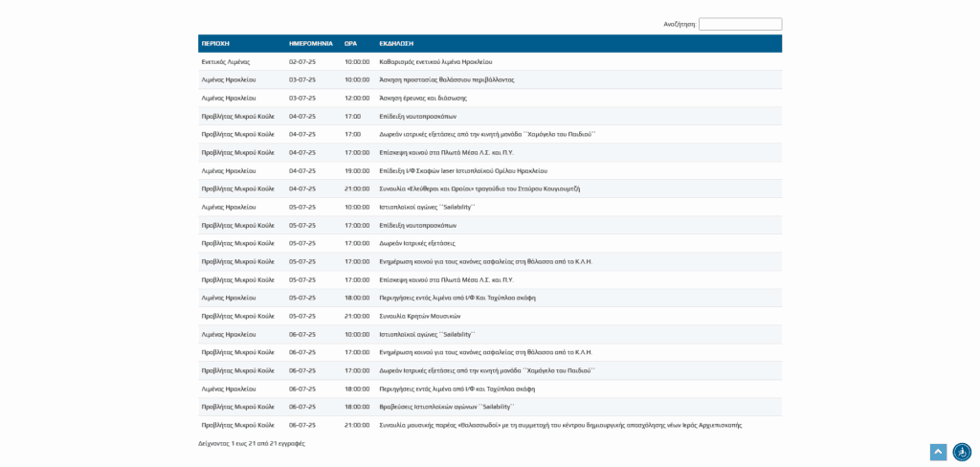This screenshot has height=467, width=980.
Task: Sort table by ΩΡΑ column header
Action: (350, 43)
